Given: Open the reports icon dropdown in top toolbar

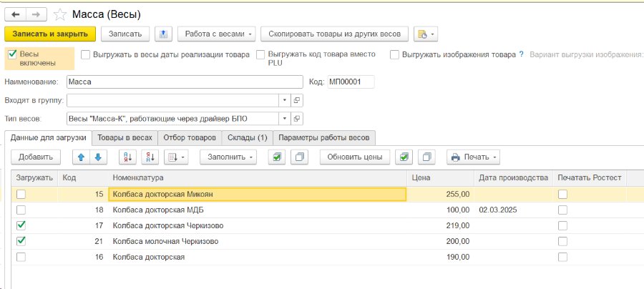Looking at the screenshot, I should [x=426, y=34].
